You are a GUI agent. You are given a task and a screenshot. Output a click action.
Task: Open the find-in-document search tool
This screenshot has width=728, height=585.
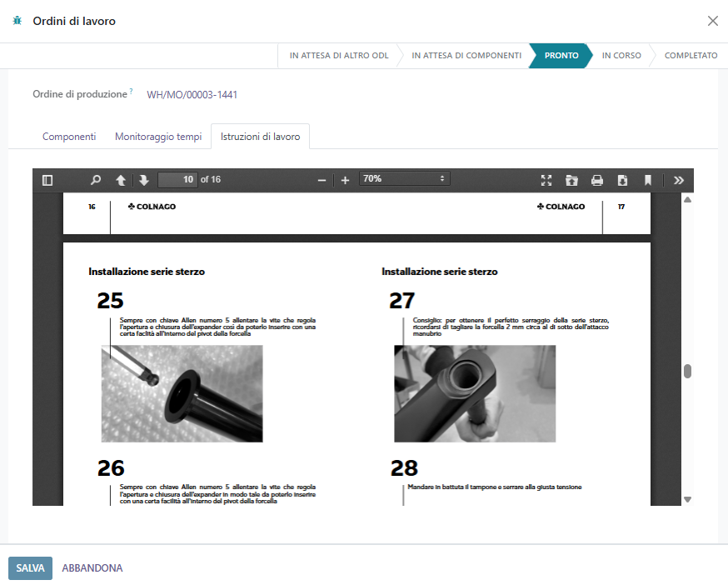pyautogui.click(x=96, y=180)
